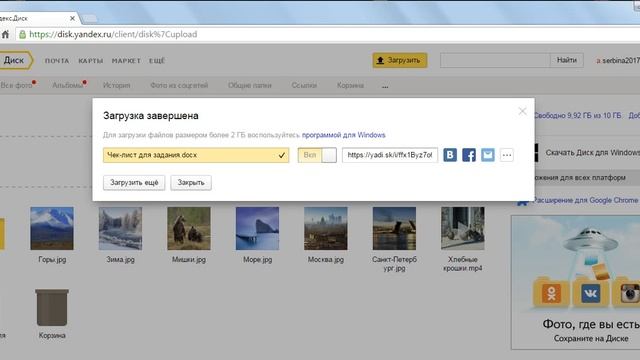Image resolution: width=640 pixels, height=360 pixels.
Task: Open Расширение для Google Chrome link
Action: coord(585,200)
